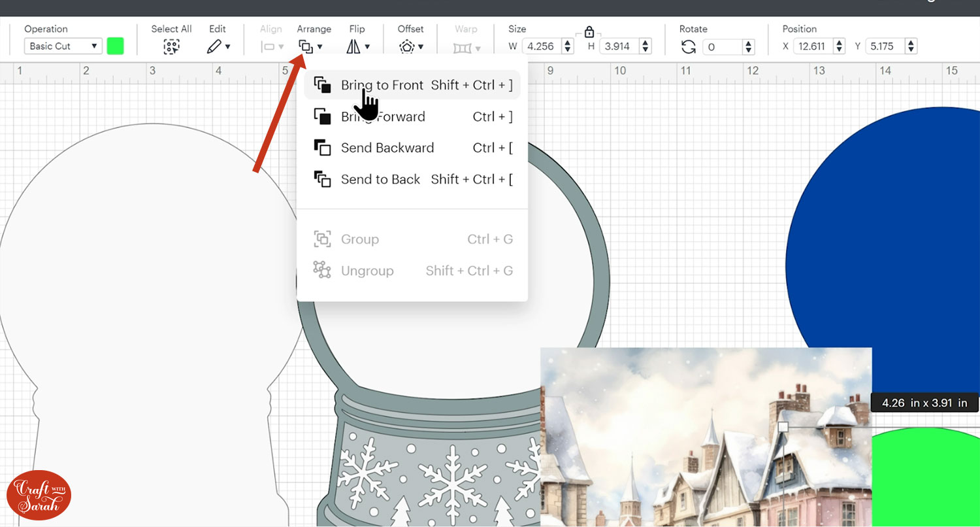The image size is (980, 527).
Task: Click the Arrange layers icon
Action: tap(306, 46)
